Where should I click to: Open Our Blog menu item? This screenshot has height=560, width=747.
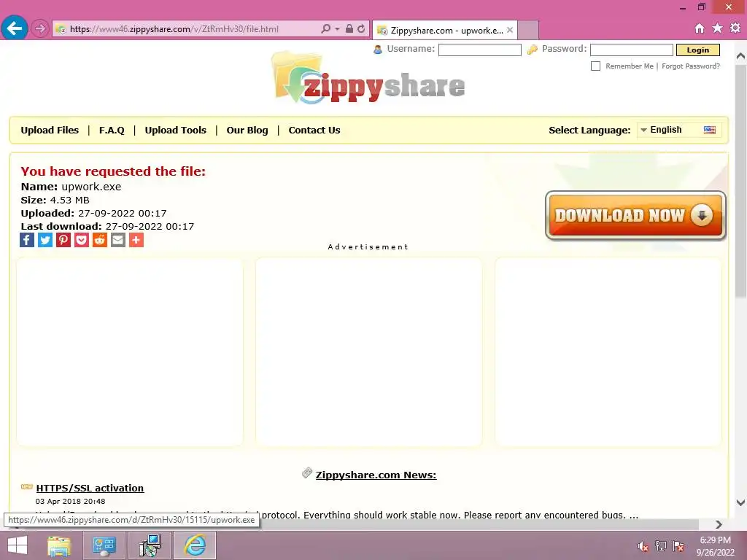247,130
